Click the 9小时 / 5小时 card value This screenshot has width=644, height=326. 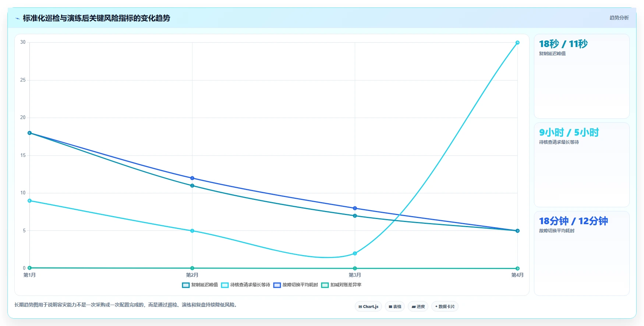569,133
